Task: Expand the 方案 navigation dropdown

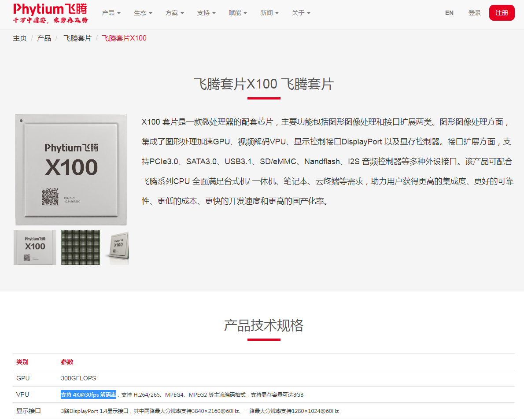Action: coord(174,13)
